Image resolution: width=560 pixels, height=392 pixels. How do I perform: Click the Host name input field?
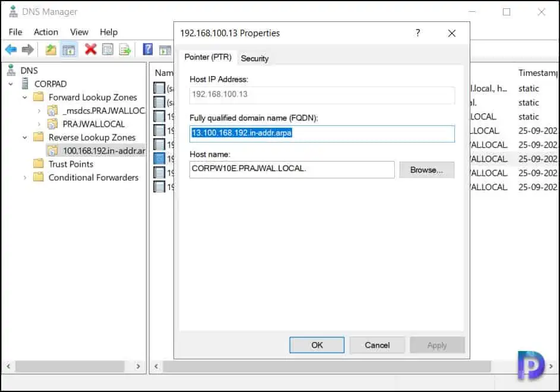pyautogui.click(x=292, y=169)
